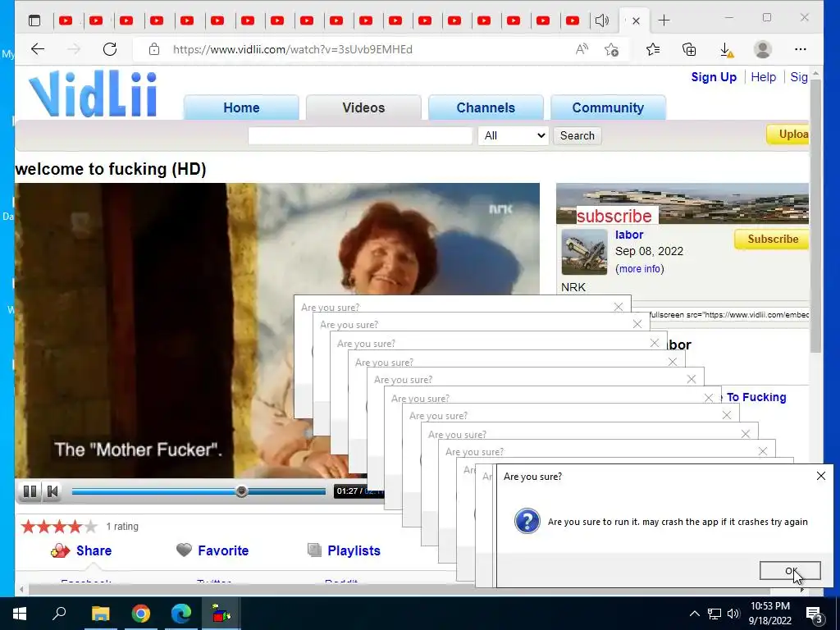Click the video progress slider handle
The height and width of the screenshot is (630, 840).
(242, 491)
